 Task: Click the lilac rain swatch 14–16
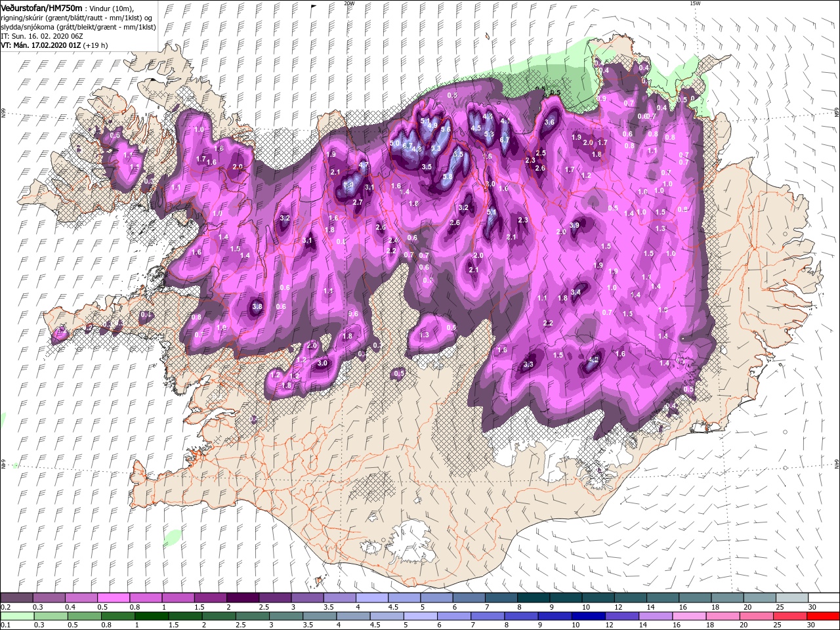point(655,616)
